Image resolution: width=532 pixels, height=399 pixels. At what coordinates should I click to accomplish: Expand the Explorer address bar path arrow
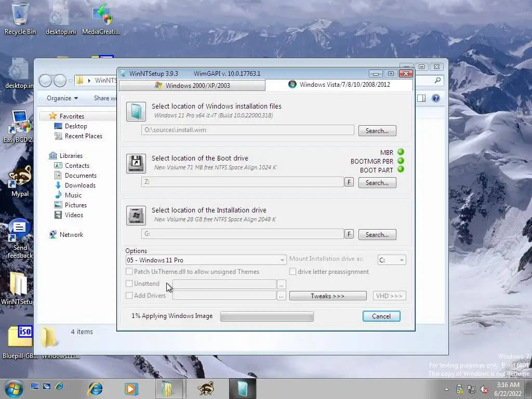(x=89, y=81)
